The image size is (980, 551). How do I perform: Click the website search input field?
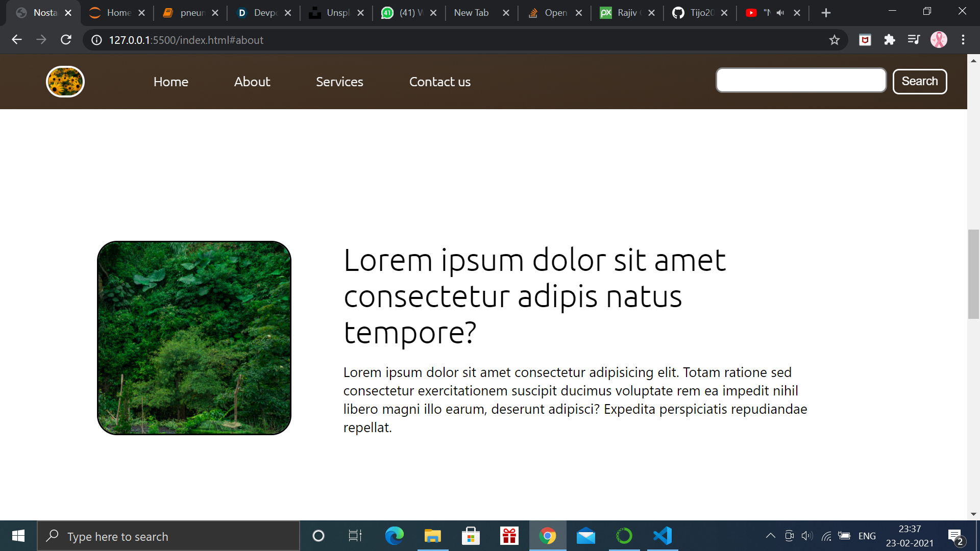pyautogui.click(x=801, y=81)
